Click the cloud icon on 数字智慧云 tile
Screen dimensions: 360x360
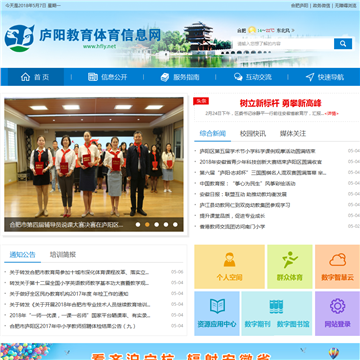pos(337,260)
